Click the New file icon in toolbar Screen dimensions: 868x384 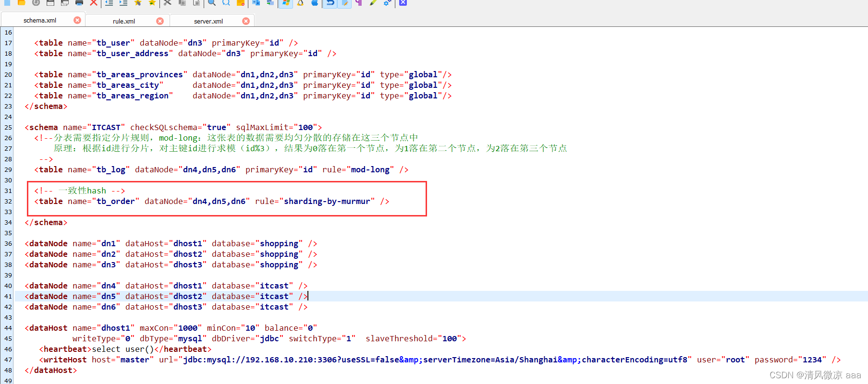coord(7,2)
